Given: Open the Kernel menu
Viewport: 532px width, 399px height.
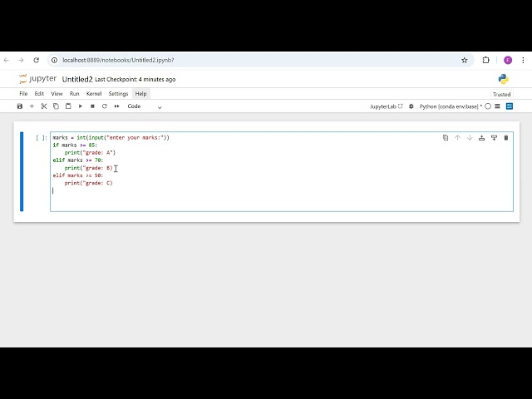Looking at the screenshot, I should 94,94.
